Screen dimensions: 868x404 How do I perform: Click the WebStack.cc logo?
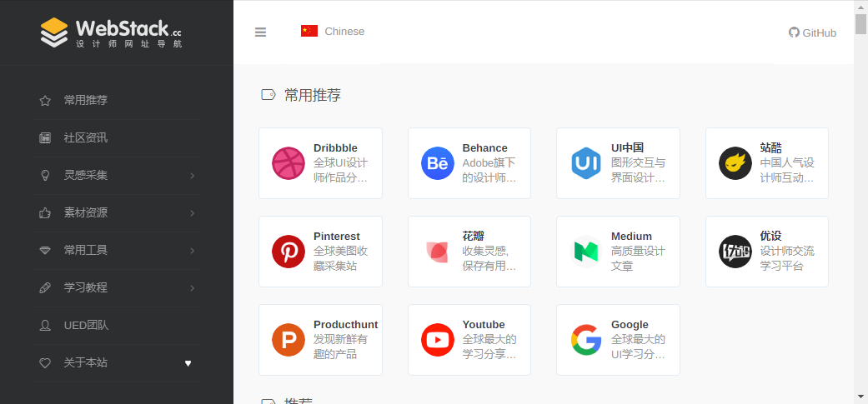pyautogui.click(x=111, y=32)
